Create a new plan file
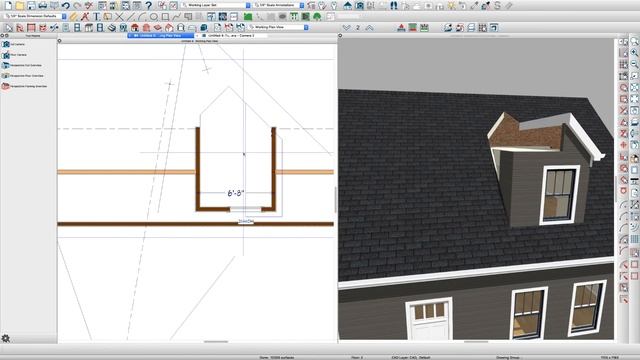The width and height of the screenshot is (640, 360). (8, 5)
